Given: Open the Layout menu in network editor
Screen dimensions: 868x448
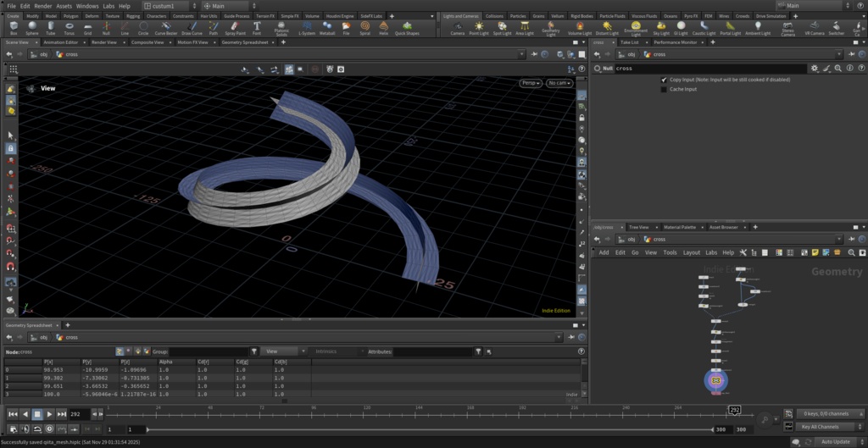Looking at the screenshot, I should 692,252.
